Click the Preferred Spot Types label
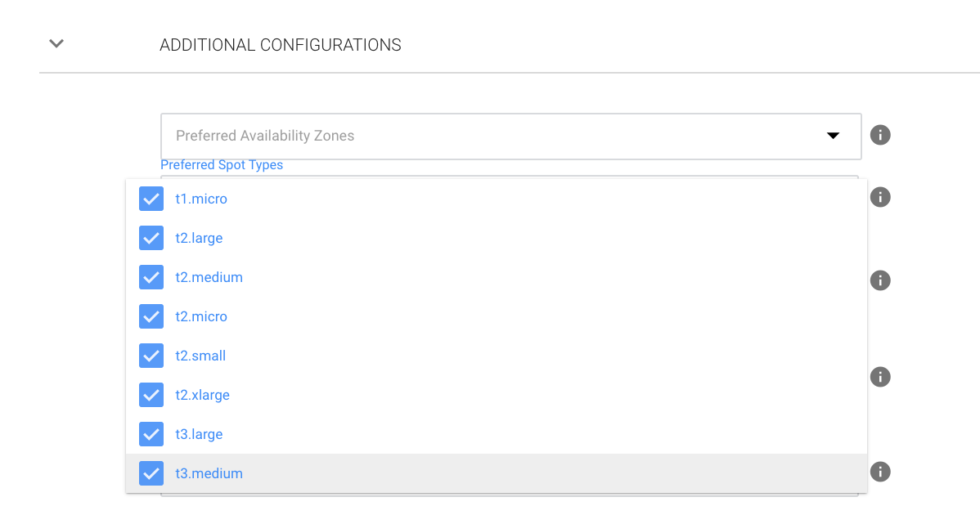Screen dimensions: 980x515 222,165
